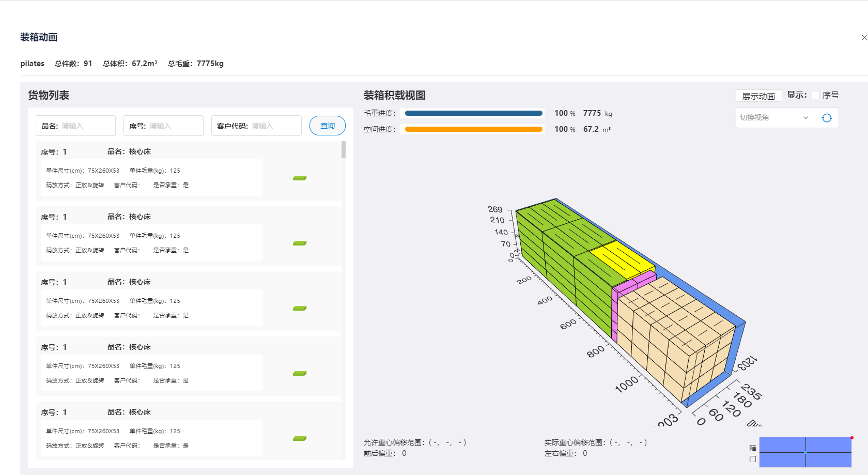Click the green cargo icon in the fourth 核心床 item
Screen dimensions: 868x475
coord(300,373)
